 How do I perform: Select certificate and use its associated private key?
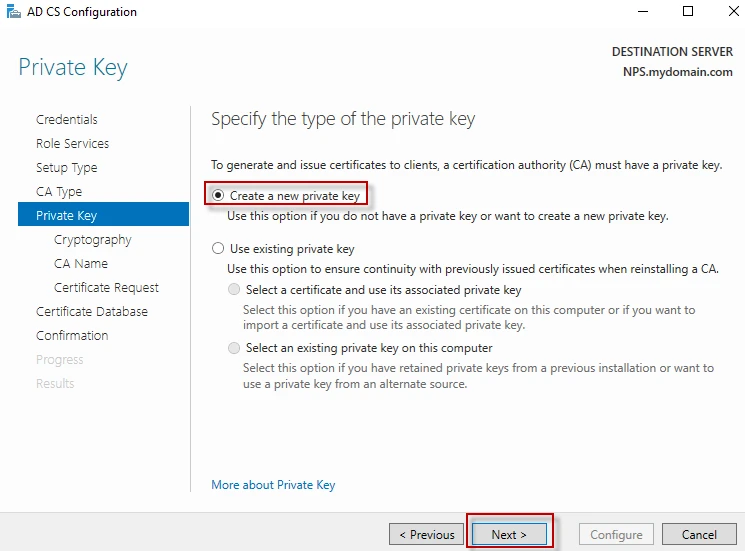pos(235,290)
